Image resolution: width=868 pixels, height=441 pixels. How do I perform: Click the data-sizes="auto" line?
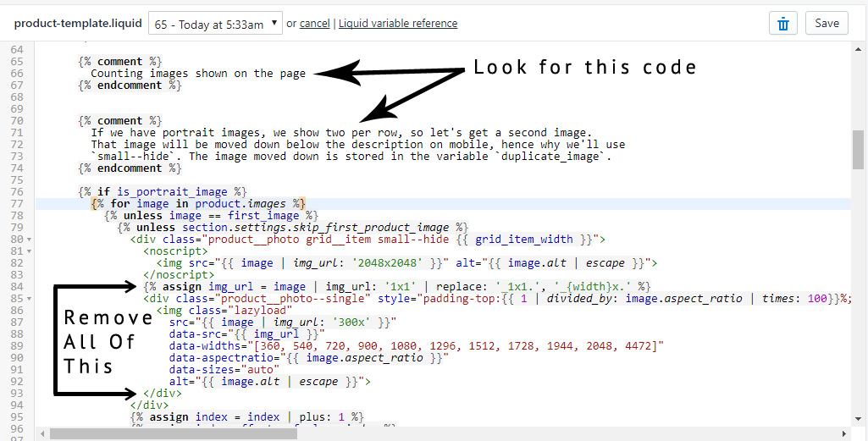click(x=224, y=370)
